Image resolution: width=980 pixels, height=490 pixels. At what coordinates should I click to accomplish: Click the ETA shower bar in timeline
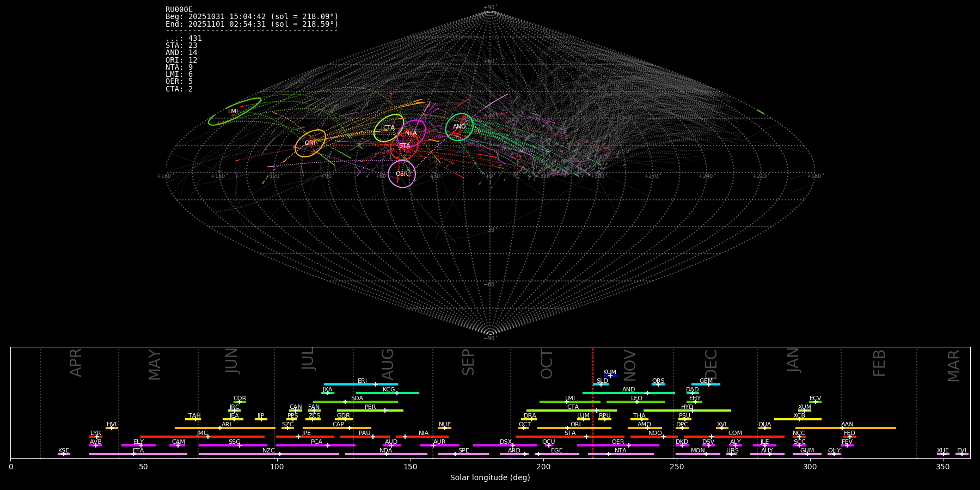tap(138, 454)
